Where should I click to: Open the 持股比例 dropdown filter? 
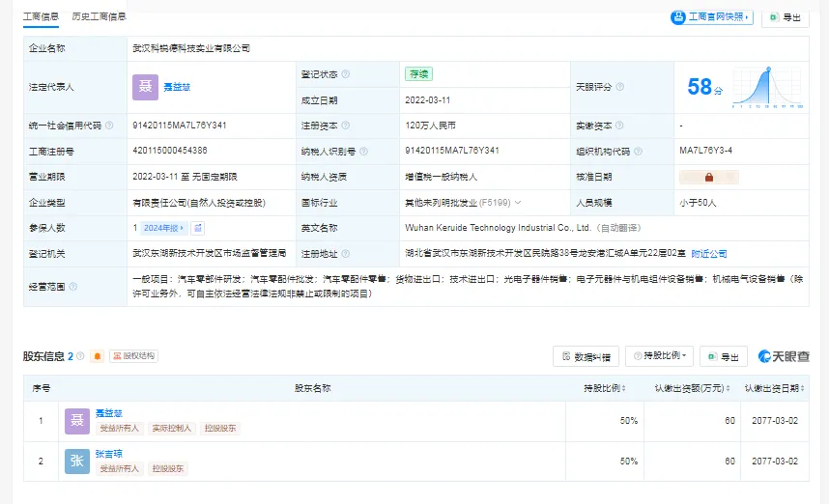660,356
